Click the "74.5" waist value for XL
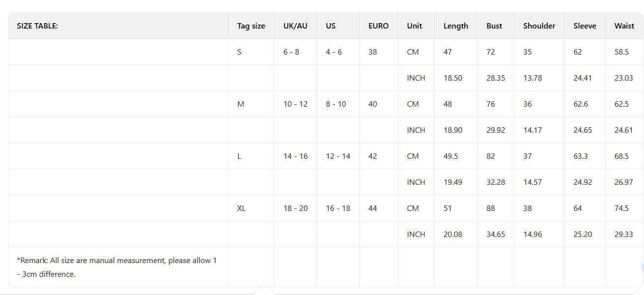The image size is (644, 295). click(621, 208)
